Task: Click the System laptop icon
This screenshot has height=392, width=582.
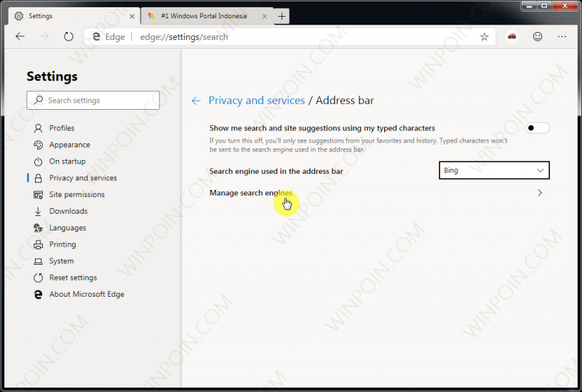Action: tap(38, 261)
